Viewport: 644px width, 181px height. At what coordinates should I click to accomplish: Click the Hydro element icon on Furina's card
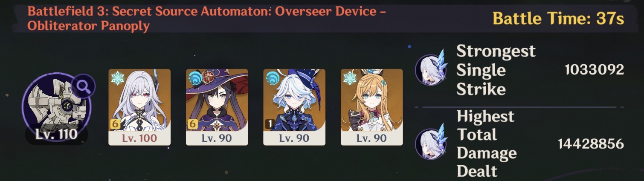(272, 78)
